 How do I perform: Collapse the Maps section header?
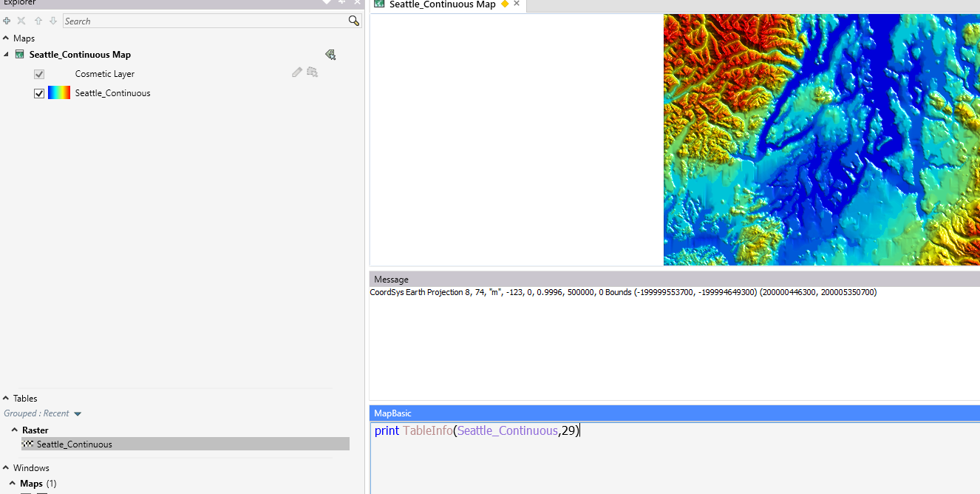pos(7,38)
